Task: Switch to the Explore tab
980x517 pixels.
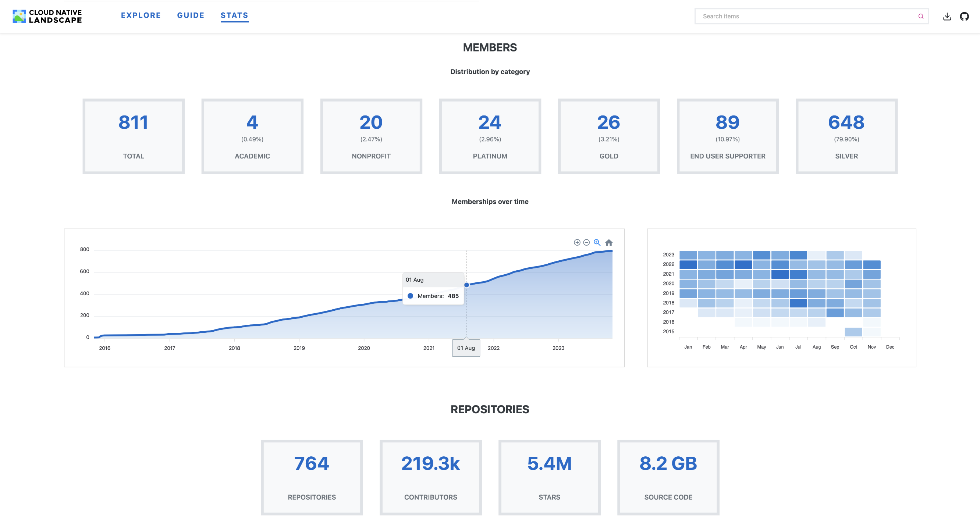Action: tap(141, 15)
